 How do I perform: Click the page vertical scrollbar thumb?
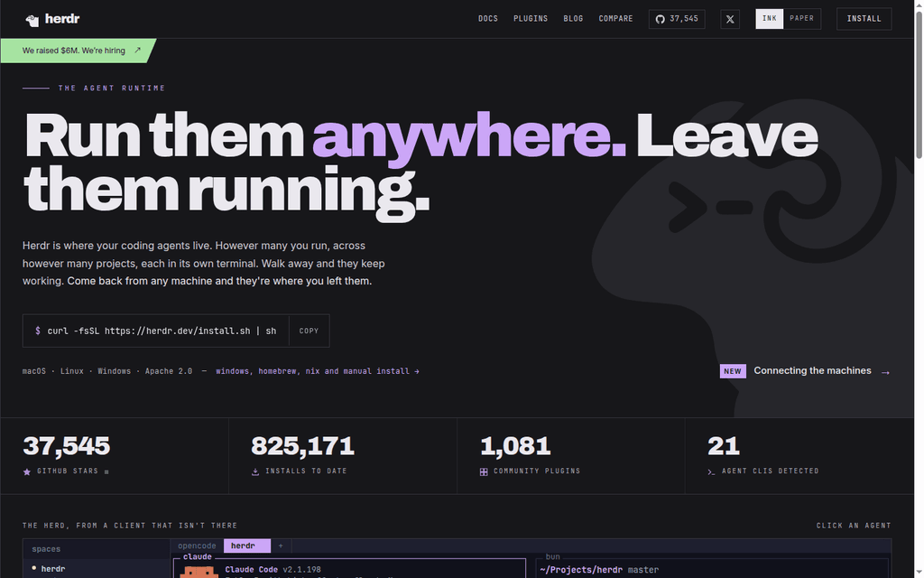(x=919, y=84)
